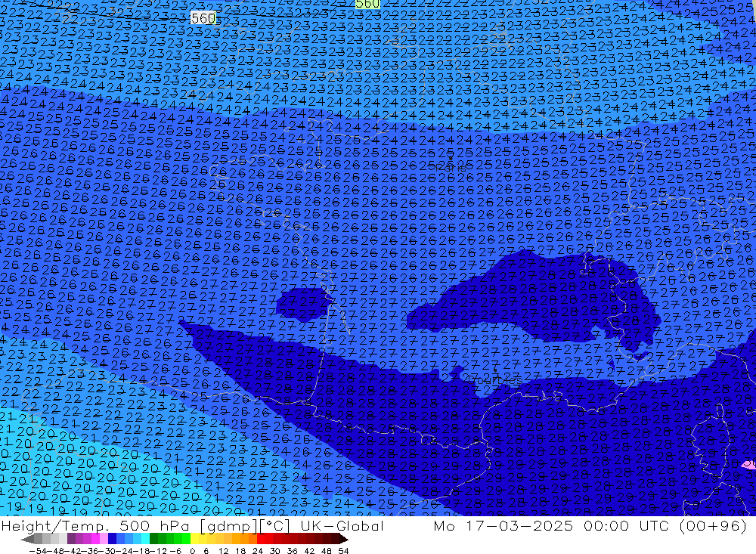Screen dimensions: 756x554
Task: Click the '-54' legend value
Action: click(x=38, y=551)
